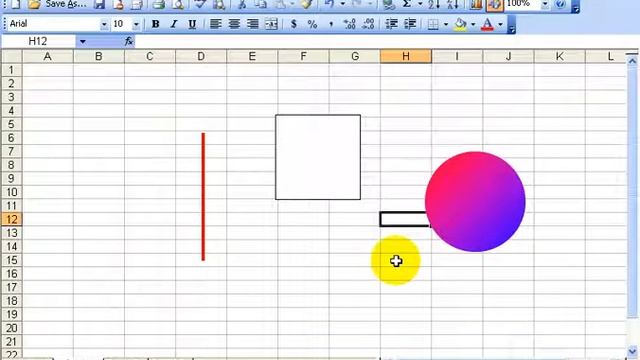
Task: Save the workbook with the floppy disk icon
Action: (99, 4)
